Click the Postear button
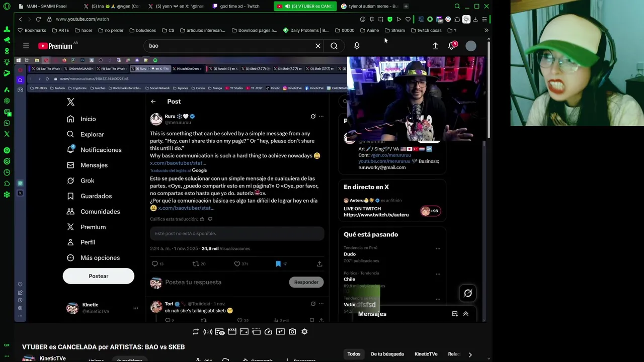644x362 pixels. [99, 276]
